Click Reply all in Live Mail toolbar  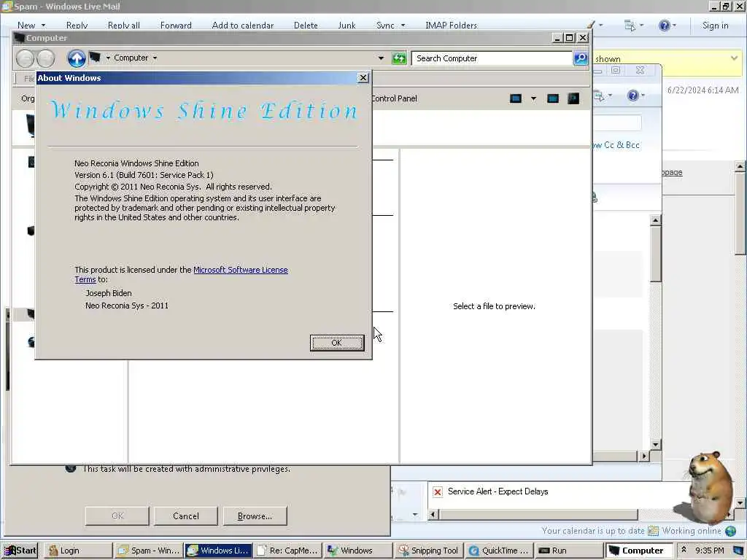[x=124, y=26]
